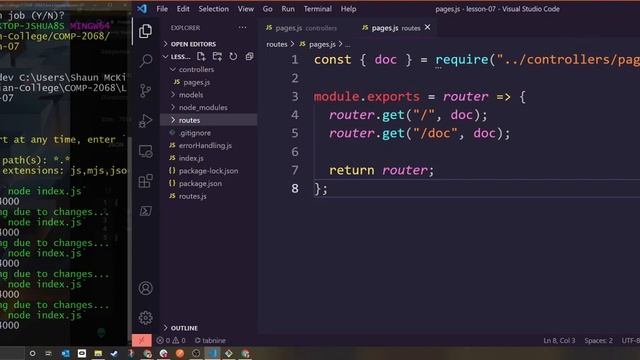Image resolution: width=640 pixels, height=360 pixels.
Task: Click tabnine in status bar
Action: pyautogui.click(x=210, y=340)
